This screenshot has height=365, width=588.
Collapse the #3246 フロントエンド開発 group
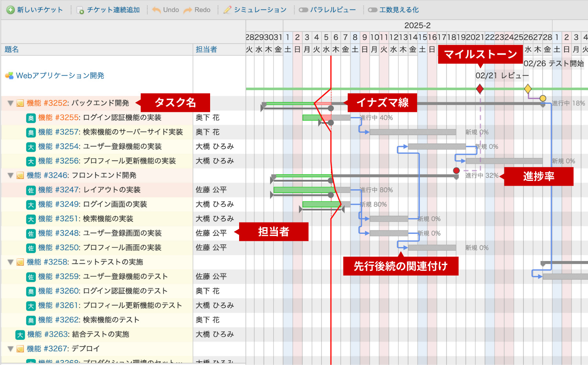point(11,175)
